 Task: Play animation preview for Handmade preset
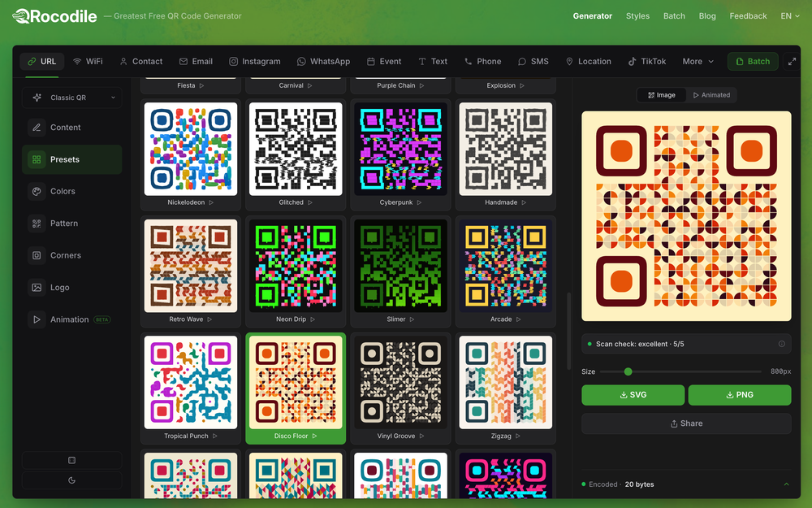(x=524, y=202)
